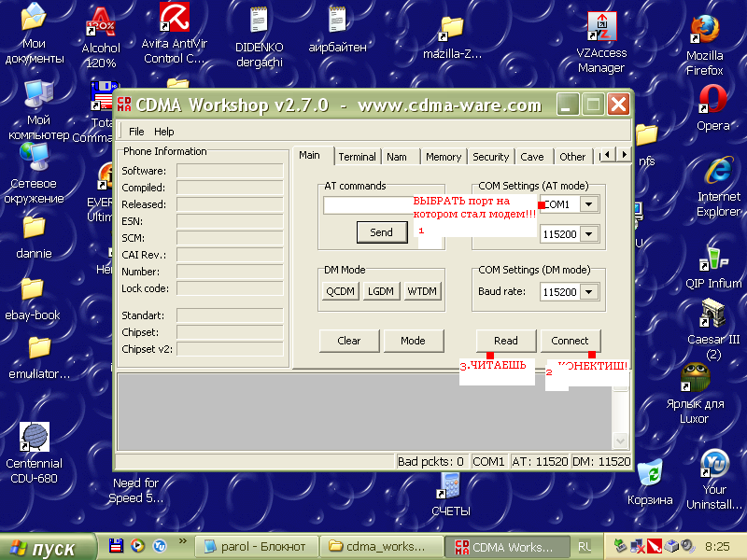Switch to the Security tab

click(491, 157)
